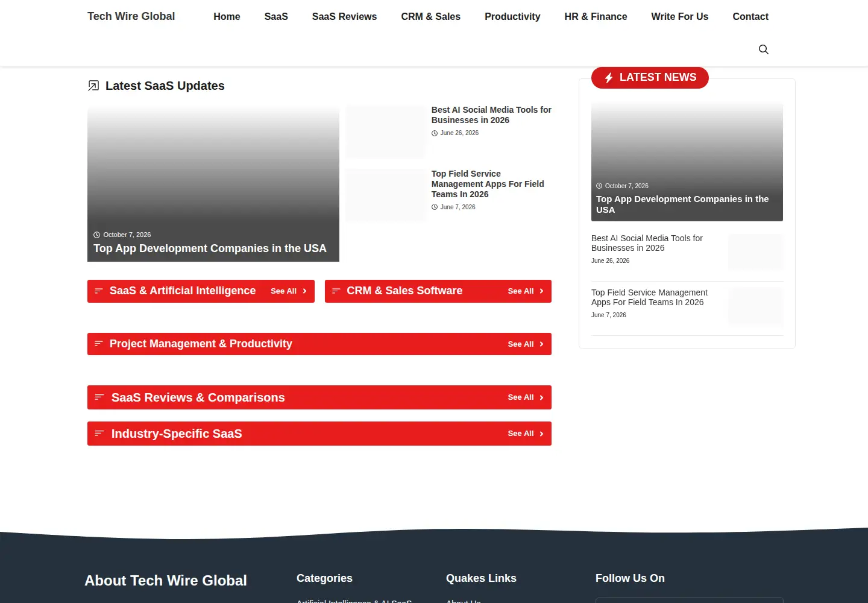This screenshot has width=868, height=603.
Task: Click the list icon beside Project Management & Productivity
Action: coord(99,344)
